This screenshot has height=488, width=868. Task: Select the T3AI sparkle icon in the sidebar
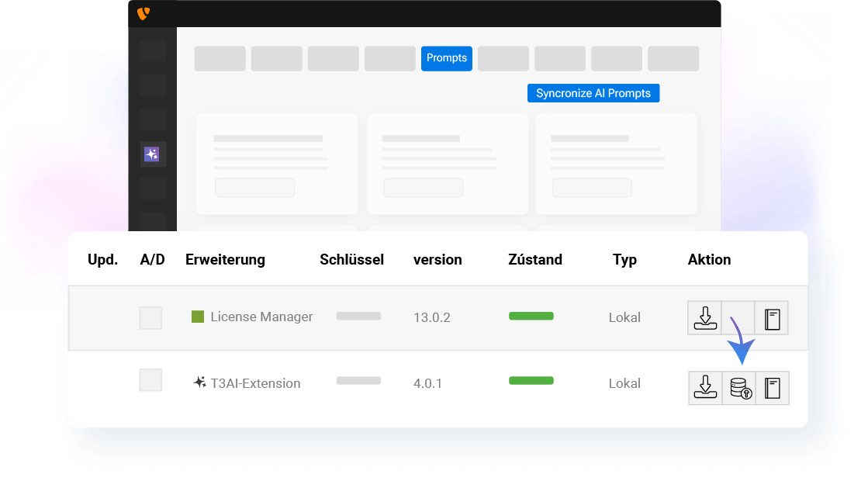152,154
